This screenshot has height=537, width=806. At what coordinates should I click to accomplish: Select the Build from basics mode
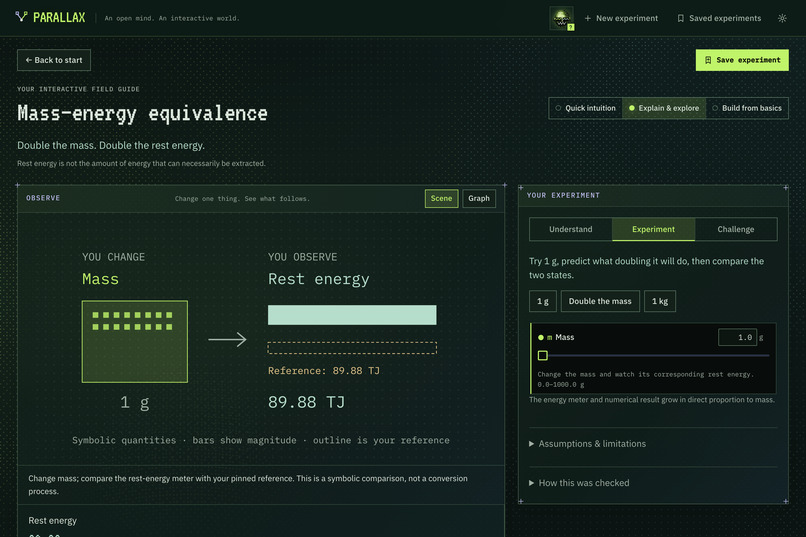point(747,108)
